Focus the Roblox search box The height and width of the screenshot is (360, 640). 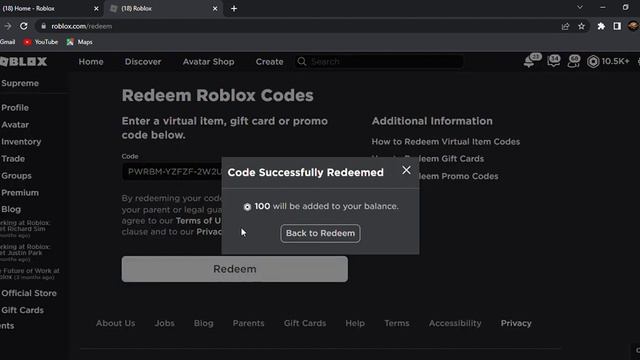(x=379, y=62)
